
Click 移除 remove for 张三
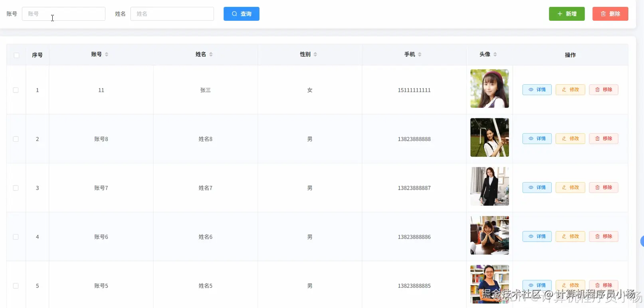tap(604, 90)
